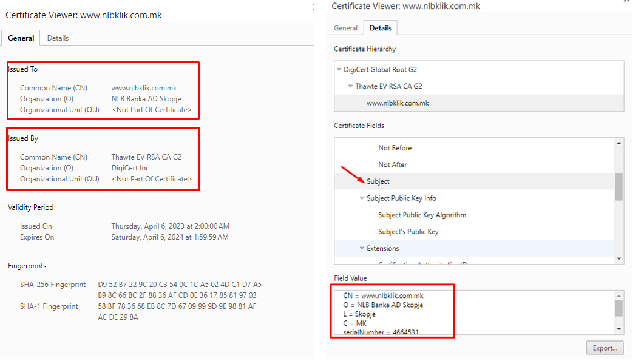Click Issued On date Thursday, April 6, 2023
Screen dimensions: 644x361
tap(171, 226)
